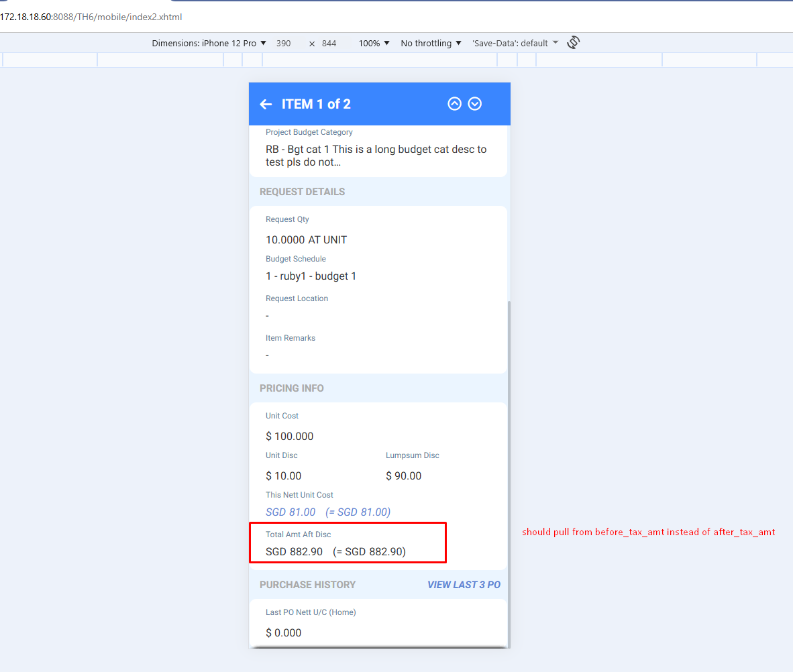Click the Lumpsum Disc $ 90.00 value
Screen dimensions: 793x672
pos(404,475)
